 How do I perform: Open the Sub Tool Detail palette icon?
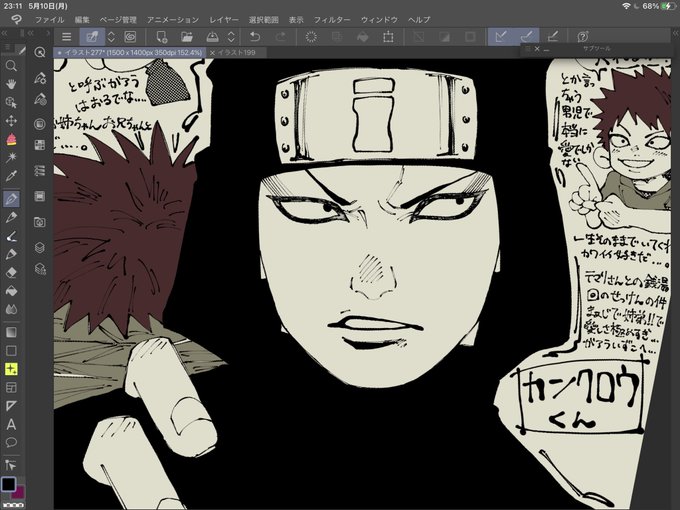pos(40,78)
